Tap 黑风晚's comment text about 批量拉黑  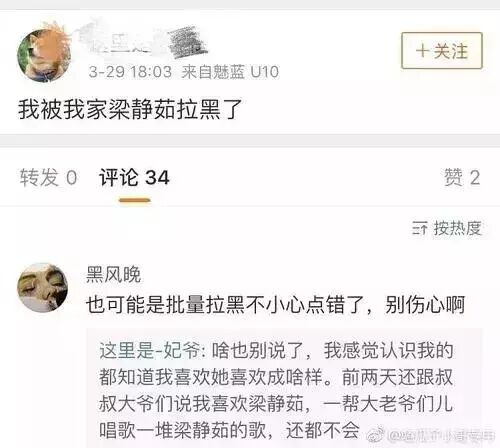point(275,305)
